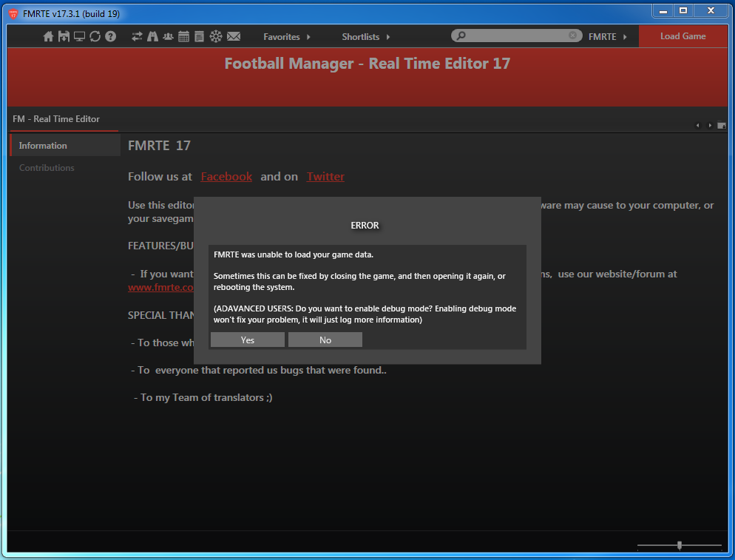735x560 pixels.
Task: Click No in the error dialog
Action: (325, 340)
